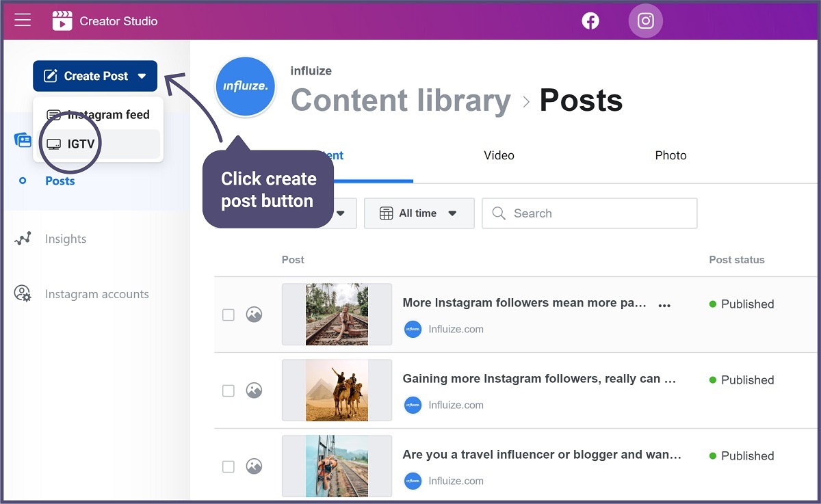Open the train window post thumbnail
The image size is (821, 504).
pyautogui.click(x=337, y=466)
